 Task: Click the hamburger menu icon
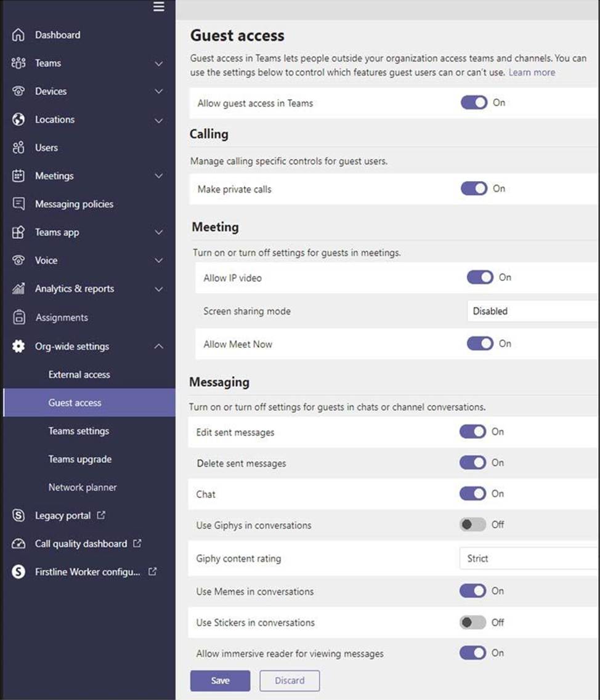pyautogui.click(x=159, y=7)
